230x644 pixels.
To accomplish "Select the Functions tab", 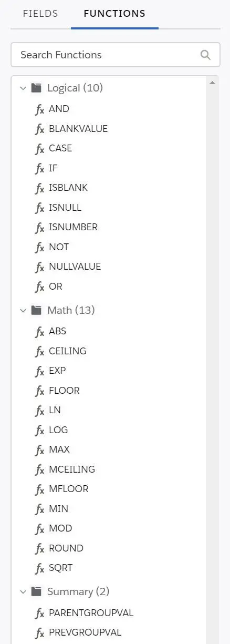I will (x=114, y=14).
